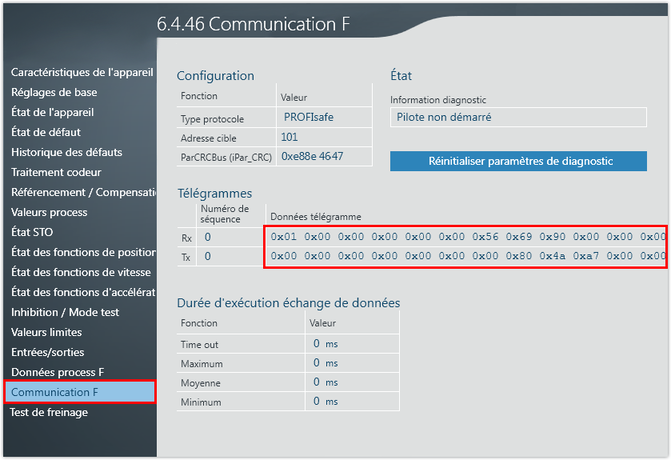The width and height of the screenshot is (671, 460).
Task: Go to Données process F
Action: 58,372
